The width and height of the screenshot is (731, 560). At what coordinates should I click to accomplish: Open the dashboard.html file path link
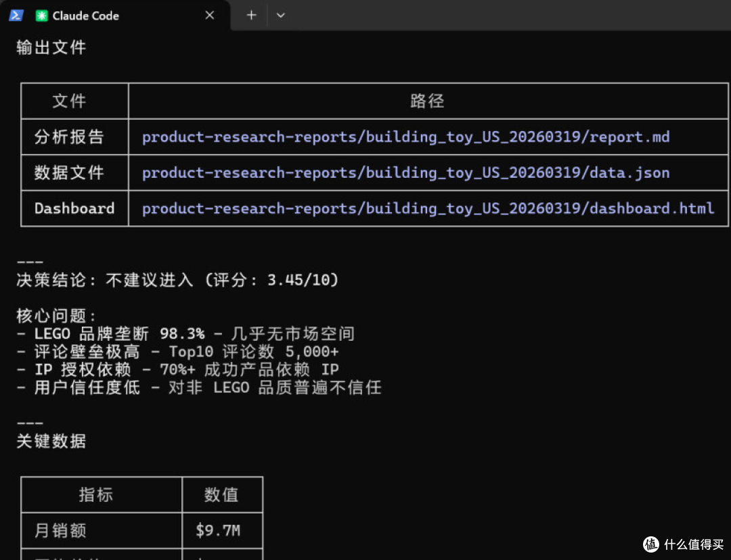[428, 208]
